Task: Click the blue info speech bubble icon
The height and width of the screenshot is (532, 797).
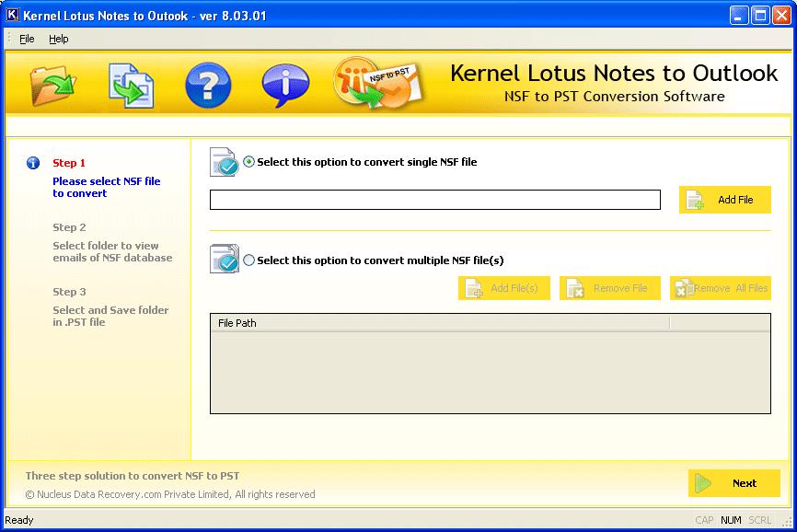Action: (285, 86)
